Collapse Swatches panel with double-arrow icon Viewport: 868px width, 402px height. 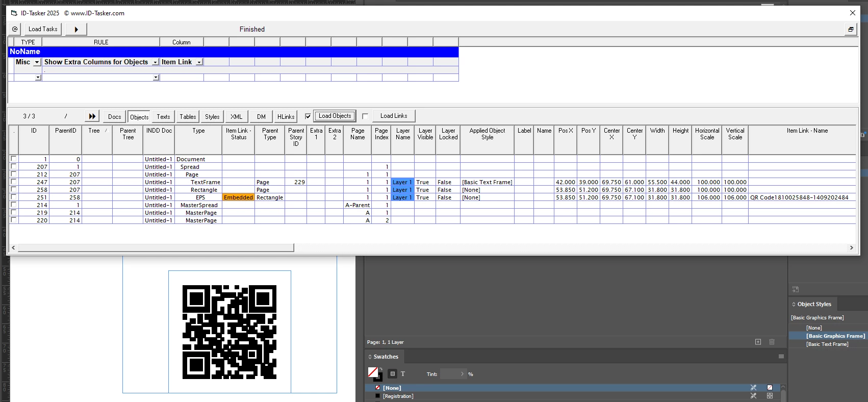(370, 357)
